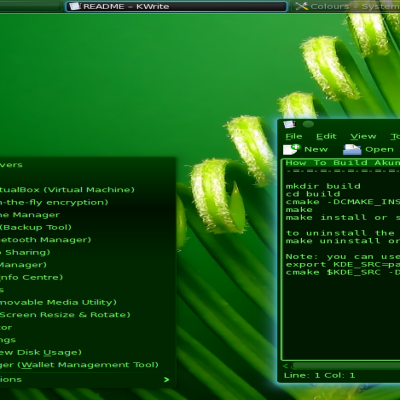Click the 'Note: you can use' line
Viewport: 400px width, 400px height.
[343, 256]
